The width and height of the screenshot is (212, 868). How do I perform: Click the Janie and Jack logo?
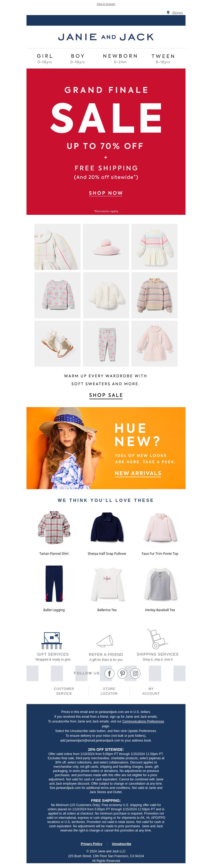106,37
